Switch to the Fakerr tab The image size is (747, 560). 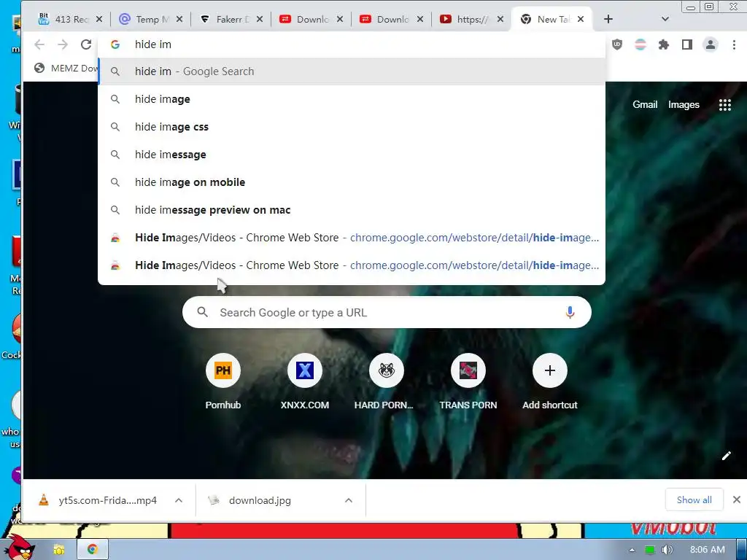coord(231,19)
